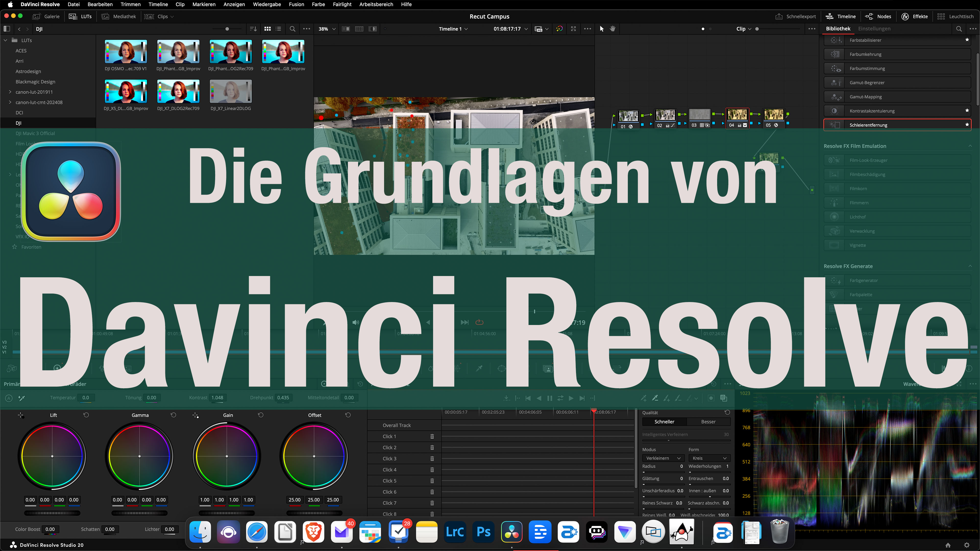Open Lightroom Classic from the Dock
Viewport: 980px width, 551px height.
(x=455, y=532)
